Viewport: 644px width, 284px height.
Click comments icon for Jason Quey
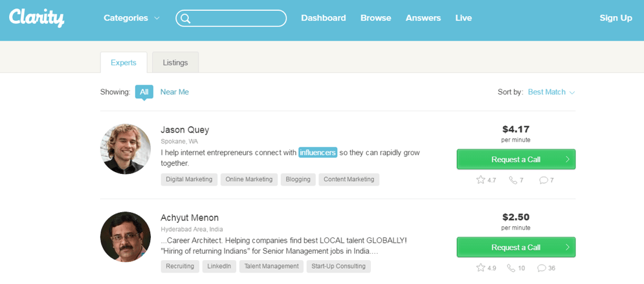[x=544, y=180]
